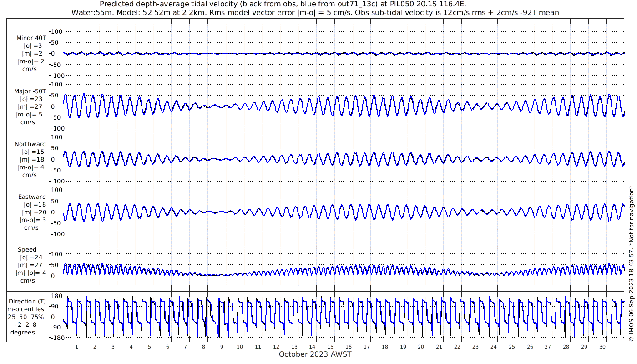Click day 10 on the date axis
637x364 pixels.
240,347
